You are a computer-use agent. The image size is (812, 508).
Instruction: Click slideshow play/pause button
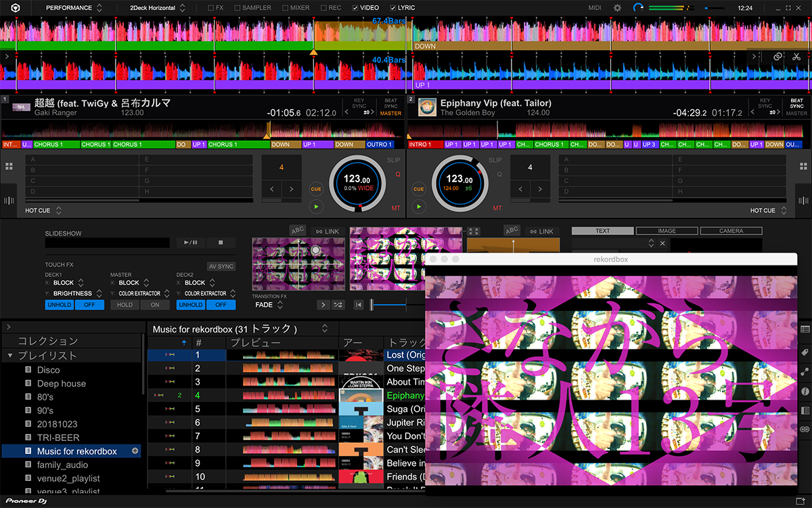click(x=191, y=242)
